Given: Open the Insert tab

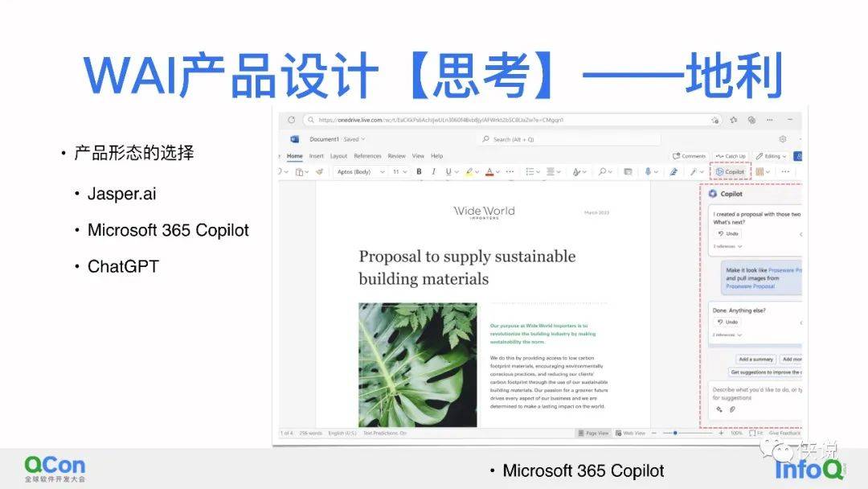Looking at the screenshot, I should 316,156.
